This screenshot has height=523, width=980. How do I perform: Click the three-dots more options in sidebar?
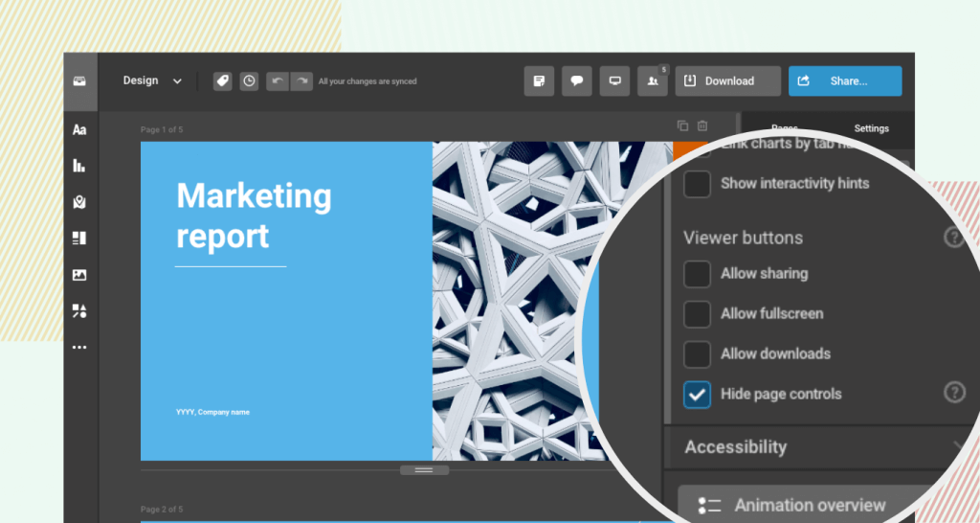(x=79, y=348)
